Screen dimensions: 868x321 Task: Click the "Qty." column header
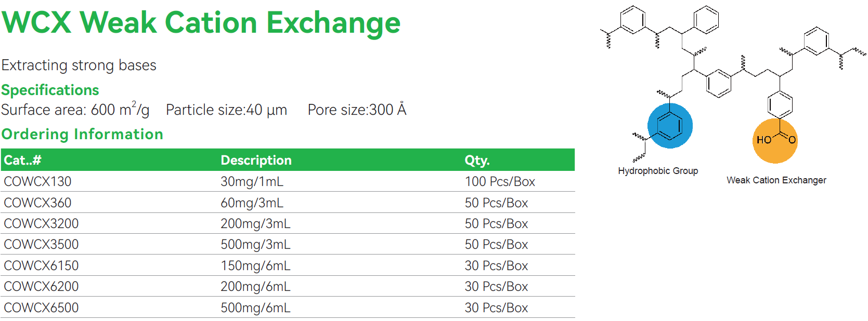click(x=477, y=160)
